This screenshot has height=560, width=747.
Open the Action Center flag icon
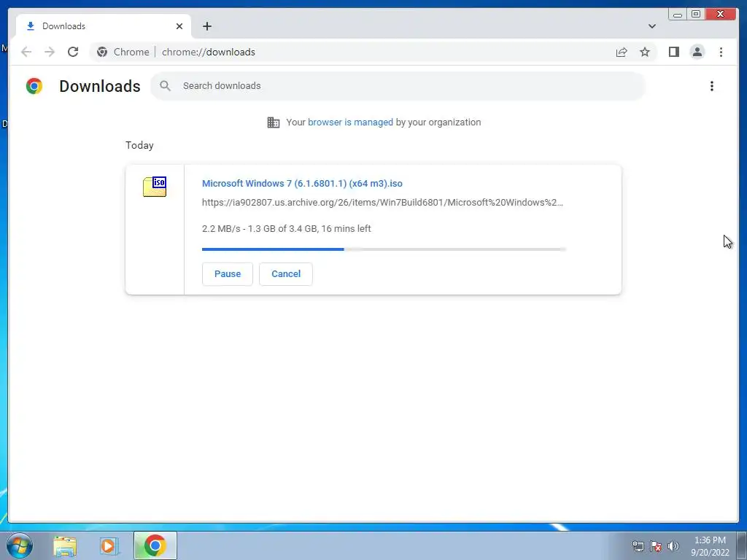(656, 546)
